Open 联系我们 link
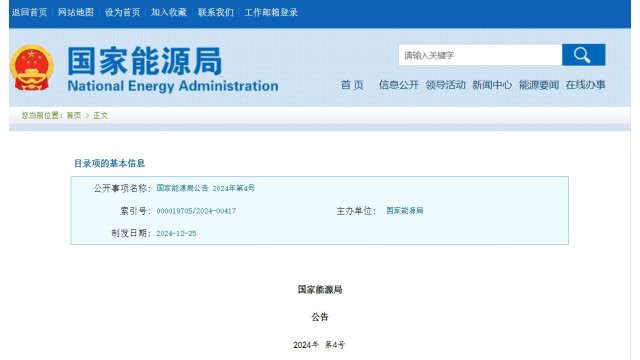 [x=216, y=12]
